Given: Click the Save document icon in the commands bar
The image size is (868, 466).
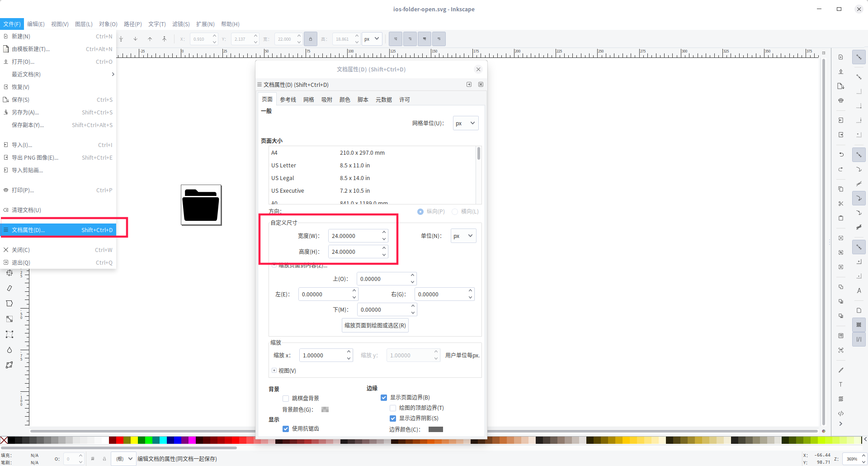Looking at the screenshot, I should [841, 86].
